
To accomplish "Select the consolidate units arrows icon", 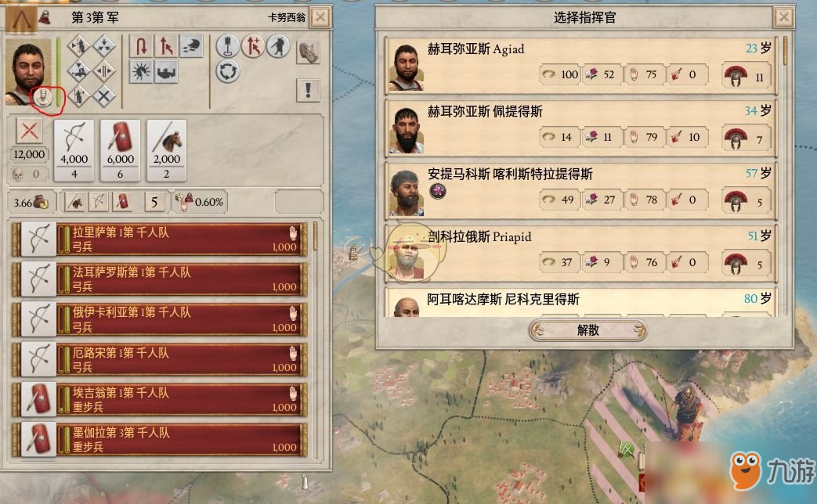I will click(104, 46).
